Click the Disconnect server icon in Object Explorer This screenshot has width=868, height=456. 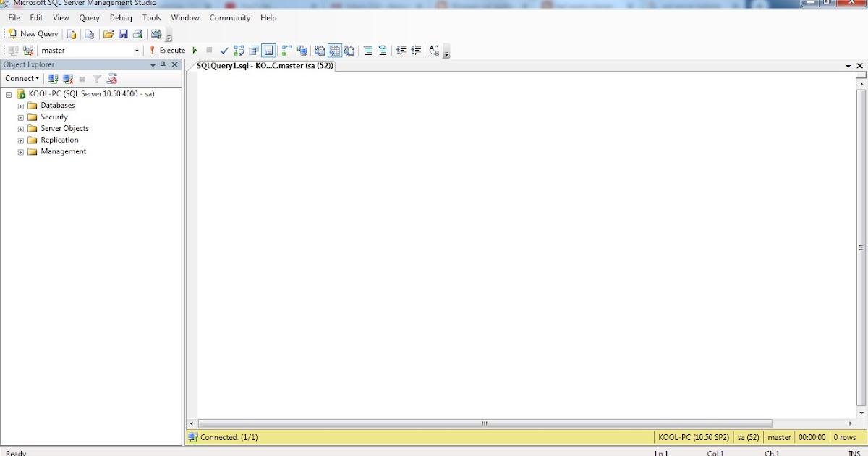point(66,78)
